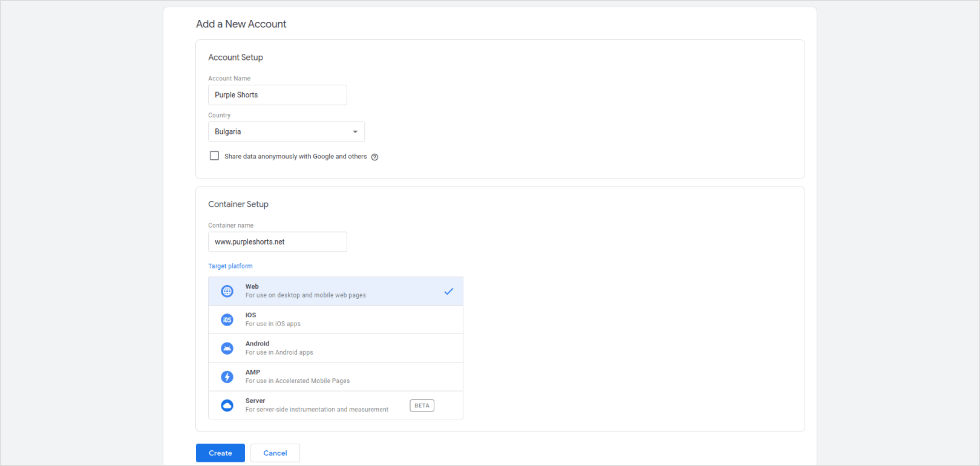Screen dimensions: 980x466
Task: Choose Android as target platform
Action: tap(336, 348)
